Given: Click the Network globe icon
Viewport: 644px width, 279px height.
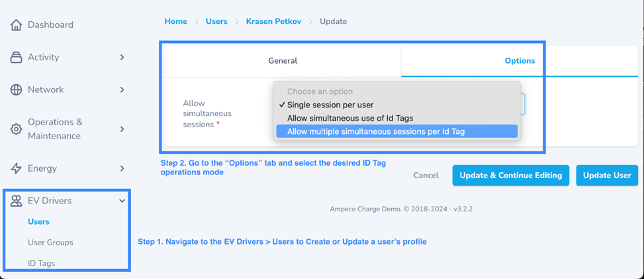Looking at the screenshot, I should click(x=16, y=90).
